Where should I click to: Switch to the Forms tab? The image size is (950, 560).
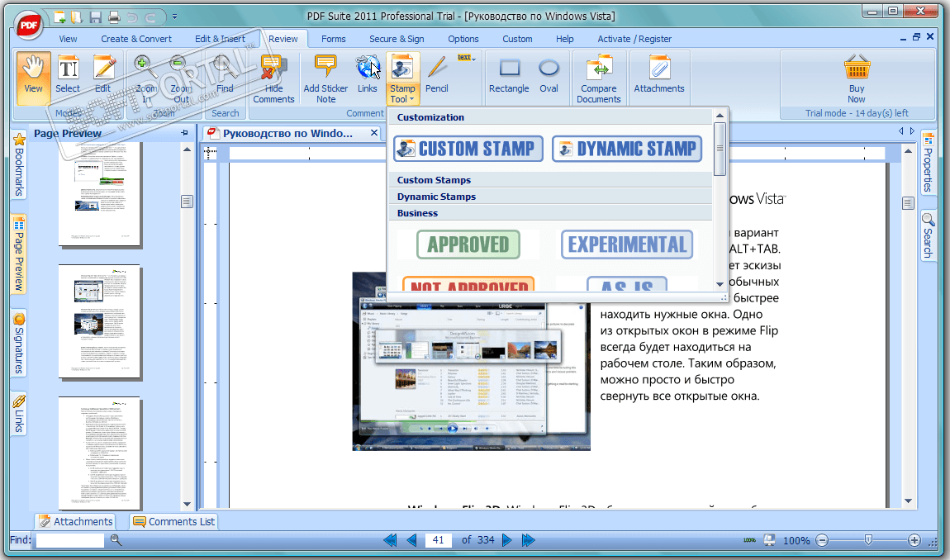333,39
